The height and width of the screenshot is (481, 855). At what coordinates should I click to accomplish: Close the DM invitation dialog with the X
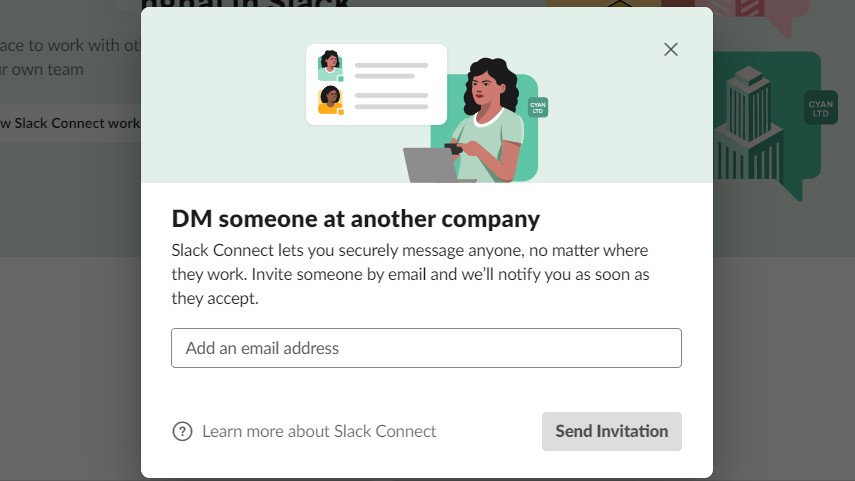pyautogui.click(x=671, y=50)
